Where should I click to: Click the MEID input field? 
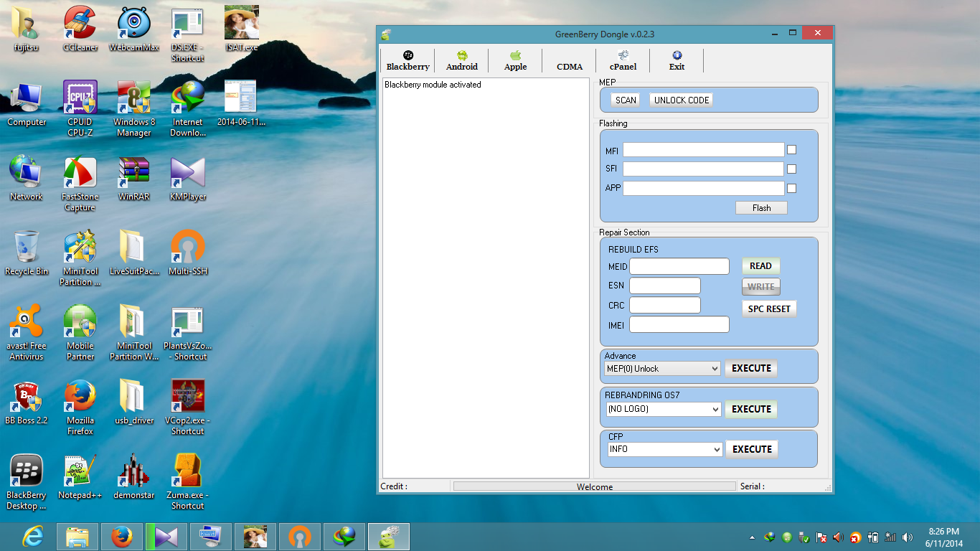click(679, 266)
